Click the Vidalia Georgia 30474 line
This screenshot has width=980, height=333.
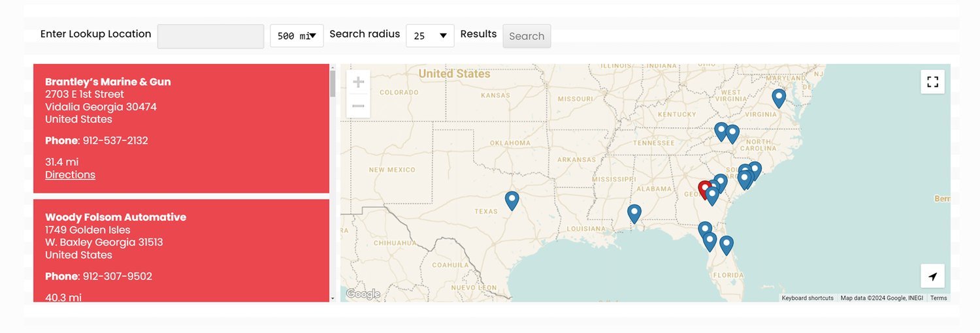tap(101, 106)
